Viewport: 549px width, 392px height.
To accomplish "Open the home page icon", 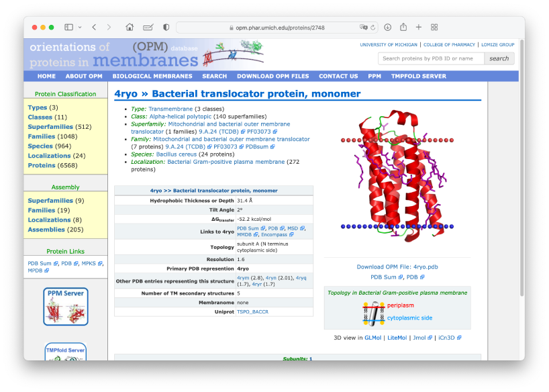I will 130,28.
